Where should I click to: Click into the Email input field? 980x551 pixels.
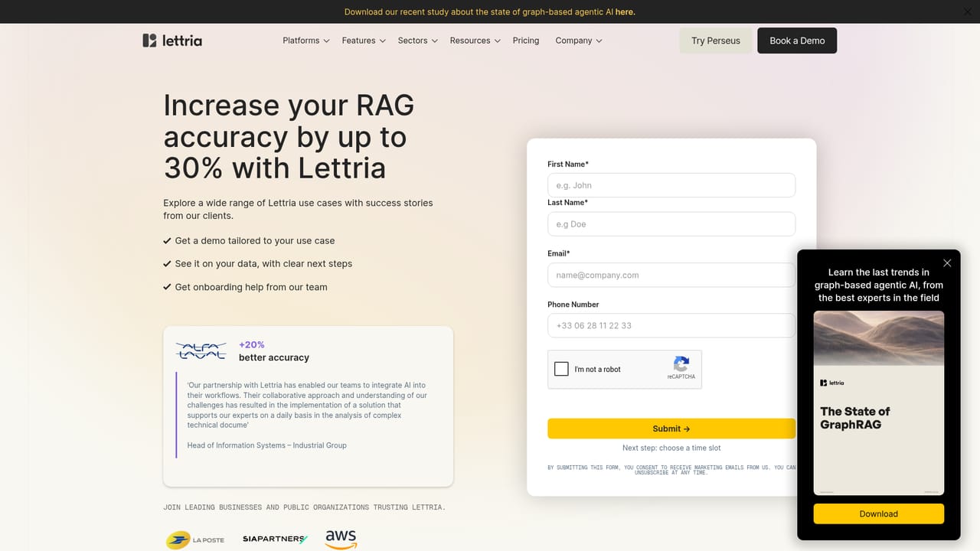pyautogui.click(x=671, y=275)
